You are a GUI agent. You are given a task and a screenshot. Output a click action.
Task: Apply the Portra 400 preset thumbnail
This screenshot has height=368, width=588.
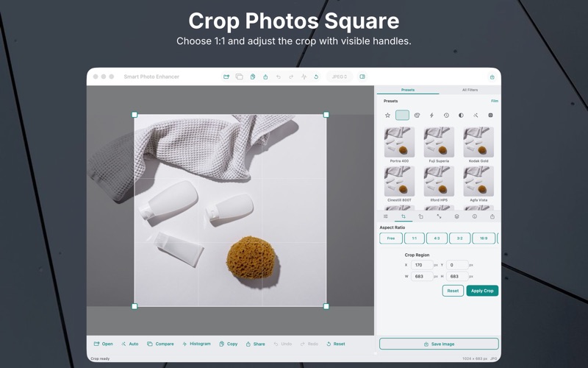tap(399, 142)
